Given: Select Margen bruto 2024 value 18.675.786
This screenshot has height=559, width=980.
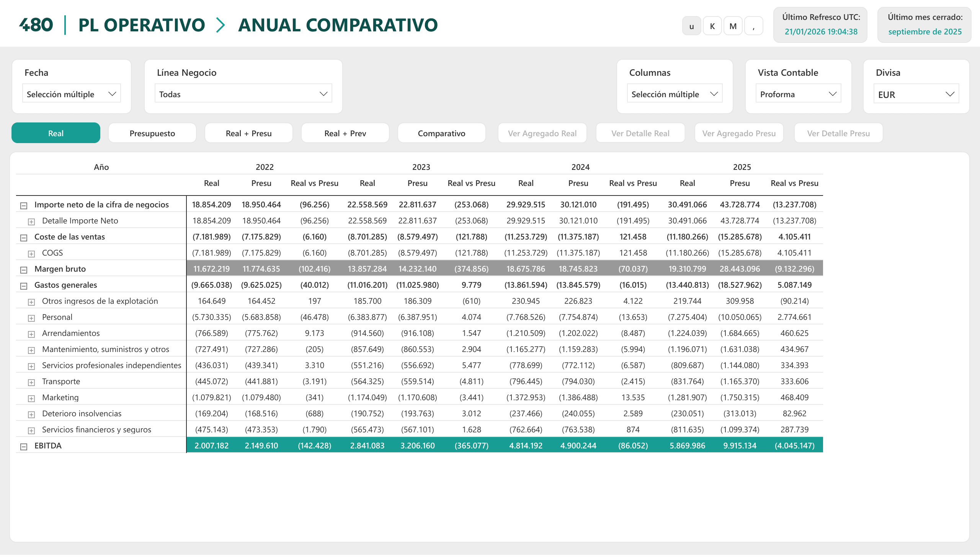Looking at the screenshot, I should [x=526, y=269].
